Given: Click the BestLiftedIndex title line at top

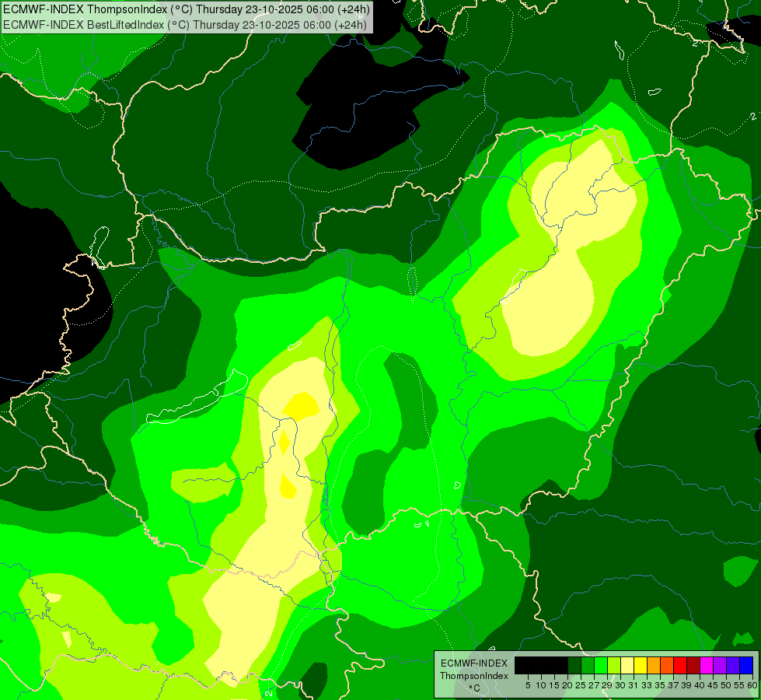Looking at the screenshot, I should click(185, 24).
